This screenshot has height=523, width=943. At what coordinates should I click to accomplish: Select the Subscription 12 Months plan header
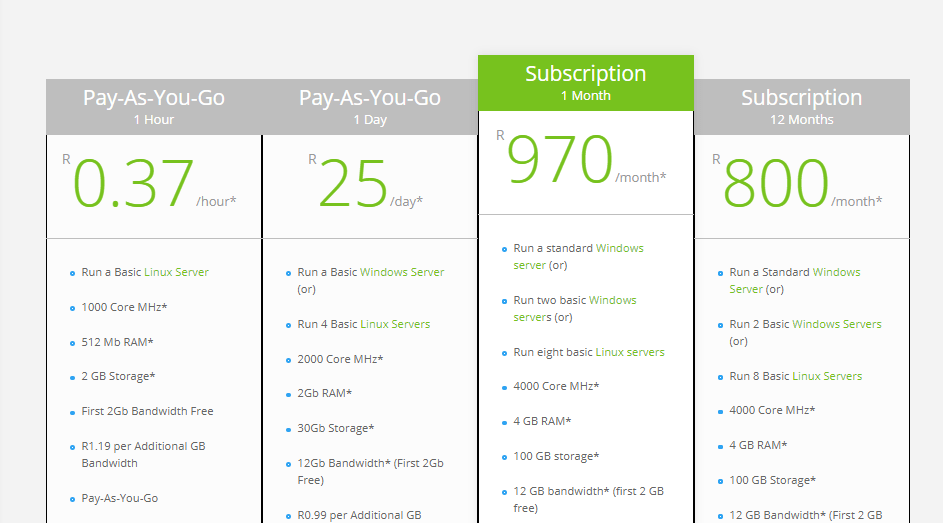click(802, 107)
